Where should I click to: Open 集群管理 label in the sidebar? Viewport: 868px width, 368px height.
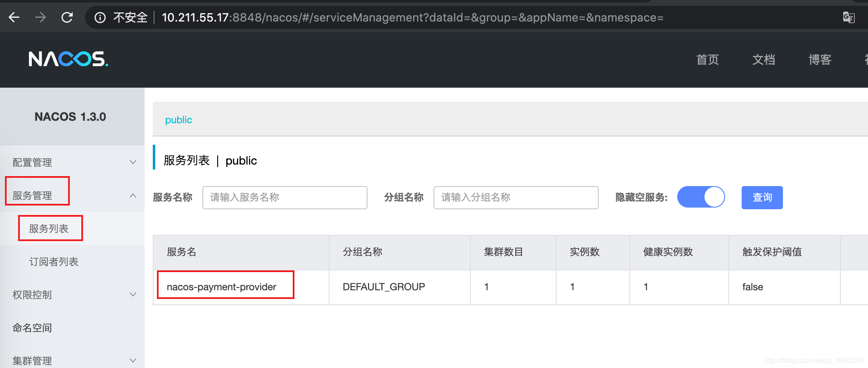click(32, 361)
